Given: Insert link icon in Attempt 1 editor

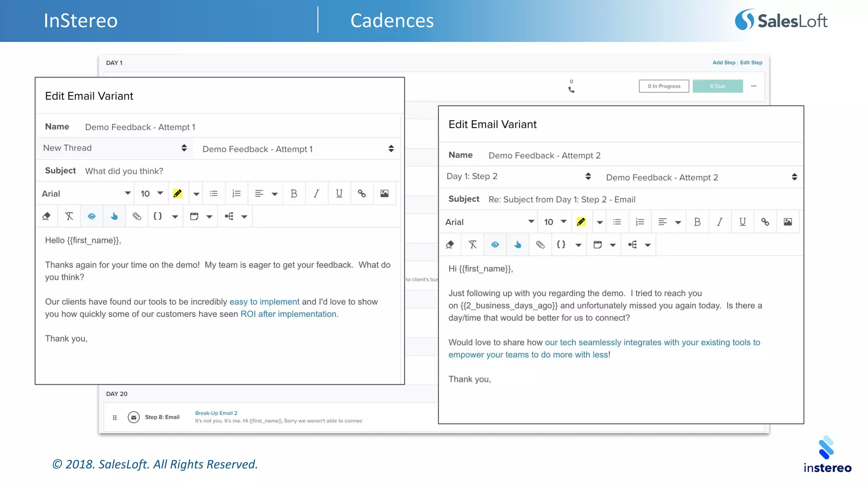Looking at the screenshot, I should point(362,194).
